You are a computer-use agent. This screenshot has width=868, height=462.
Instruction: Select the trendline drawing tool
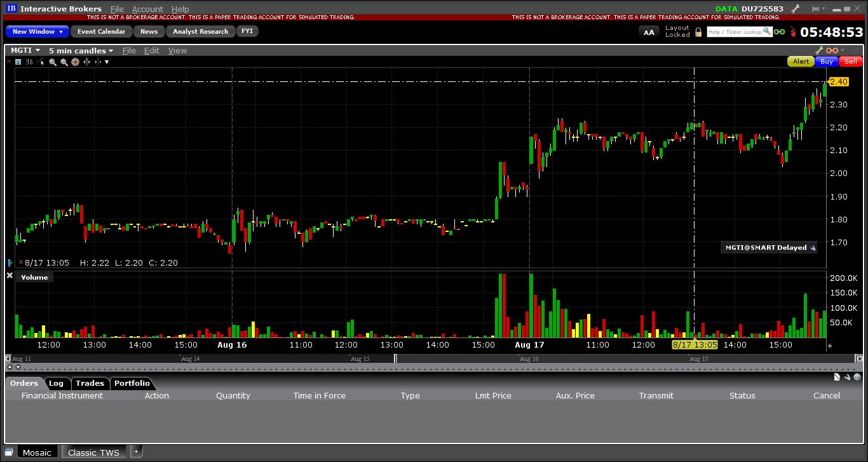(41, 62)
